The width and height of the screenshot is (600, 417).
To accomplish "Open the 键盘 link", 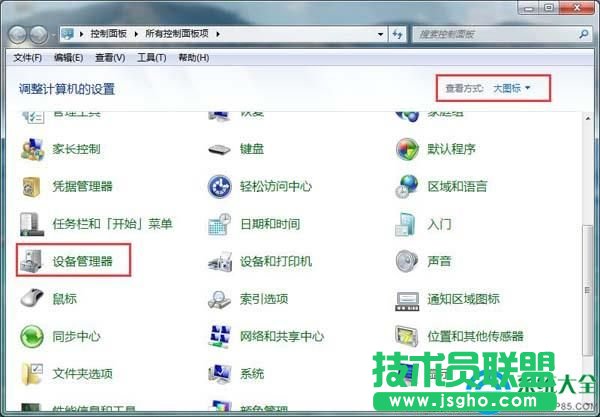I will point(252,149).
